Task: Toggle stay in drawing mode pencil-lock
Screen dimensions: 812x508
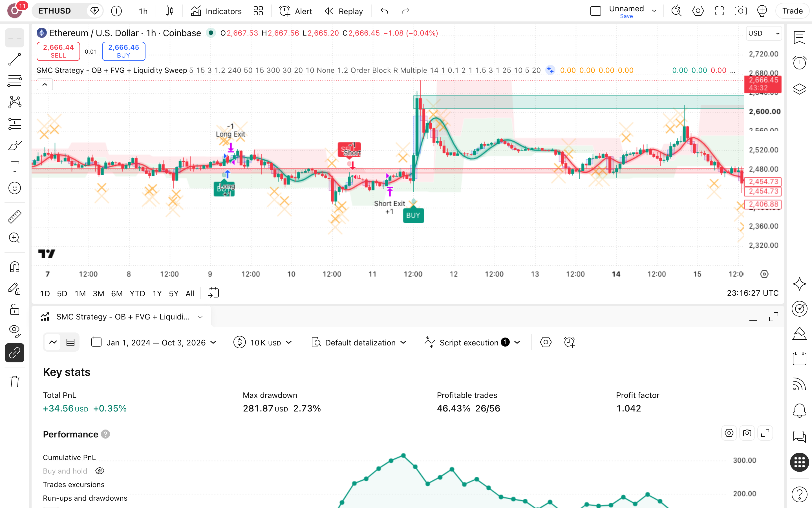Action: pos(14,289)
